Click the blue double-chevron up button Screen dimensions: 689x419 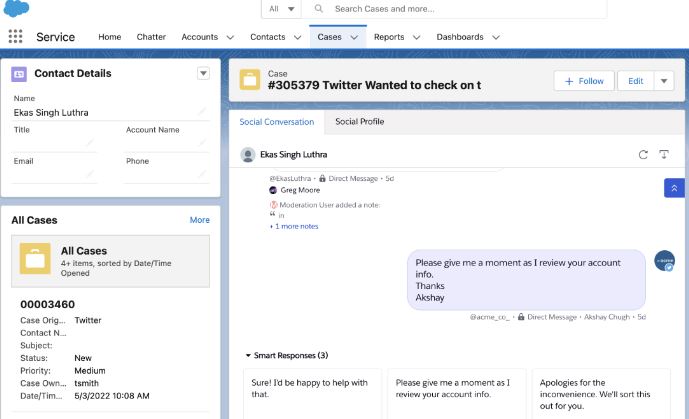674,188
